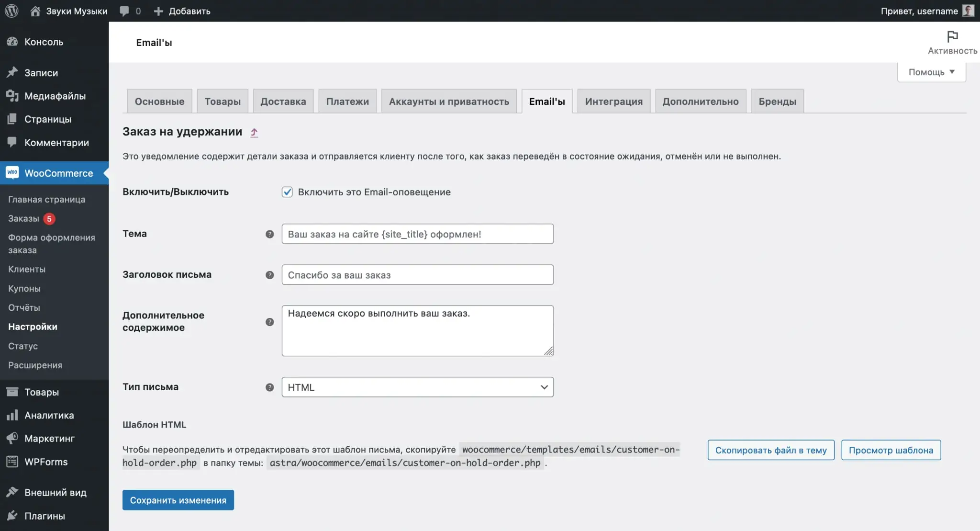Screen dimensions: 980x531
Task: Click Просмотр шаблона button
Action: tap(891, 449)
